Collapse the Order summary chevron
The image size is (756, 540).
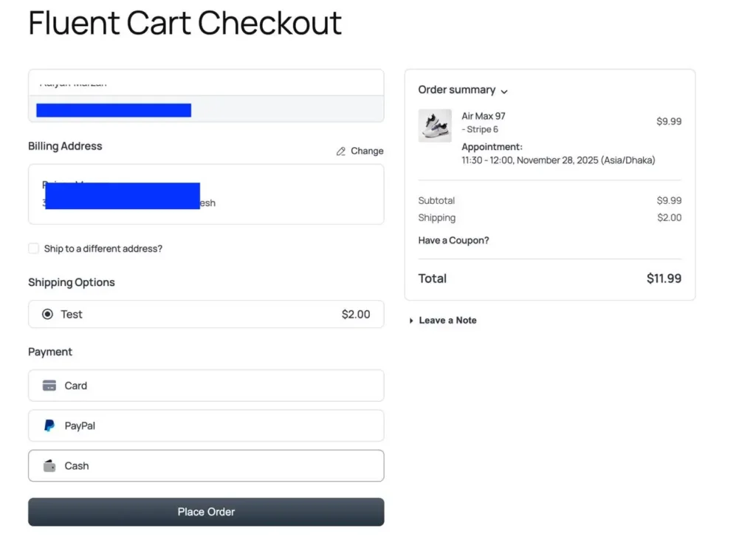(504, 92)
